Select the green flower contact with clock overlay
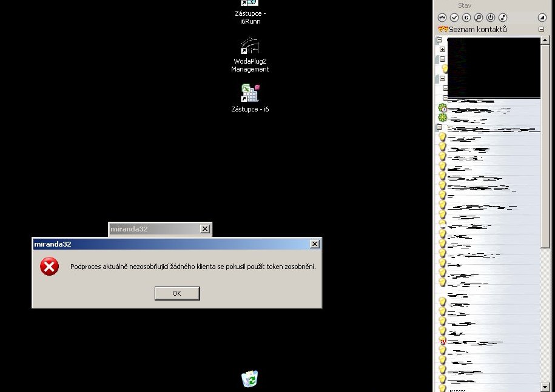 point(442,108)
